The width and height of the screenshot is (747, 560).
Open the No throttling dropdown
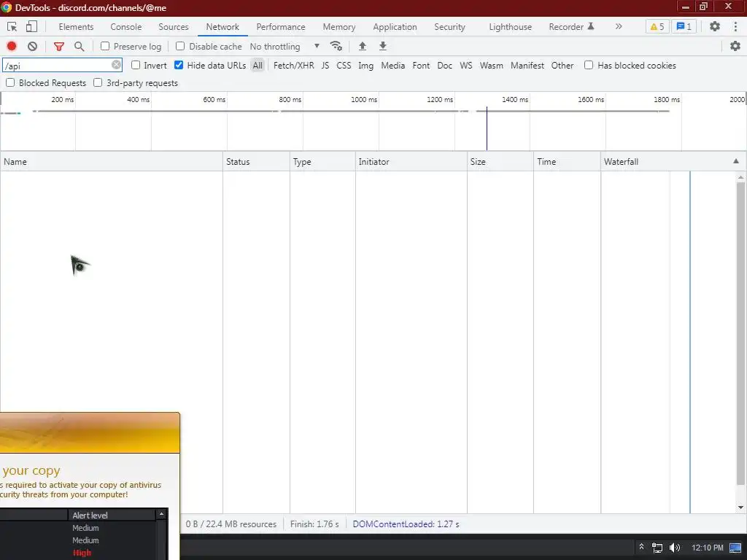point(285,46)
